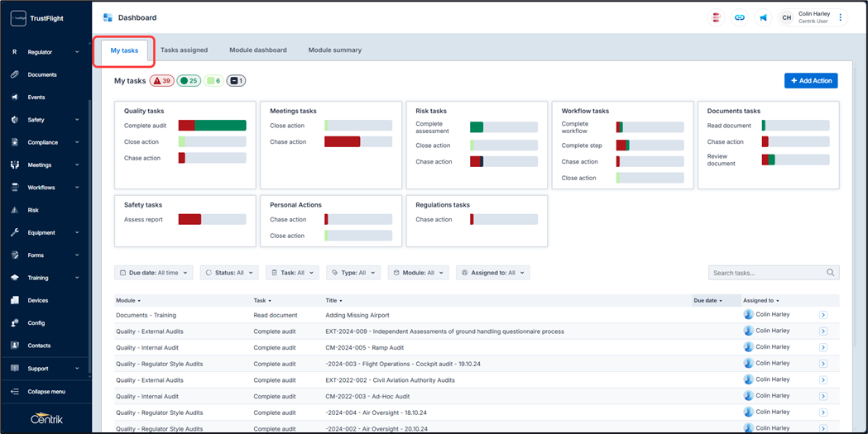Viewport: 868px width, 434px height.
Task: Switch to the Tasks assigned tab
Action: 184,50
